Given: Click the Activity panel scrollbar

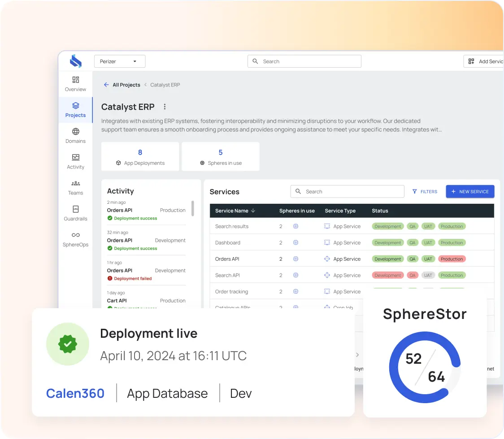Looking at the screenshot, I should point(192,208).
